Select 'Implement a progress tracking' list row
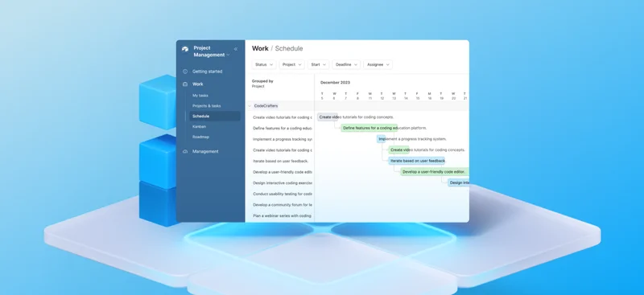The image size is (644, 295). pyautogui.click(x=283, y=140)
